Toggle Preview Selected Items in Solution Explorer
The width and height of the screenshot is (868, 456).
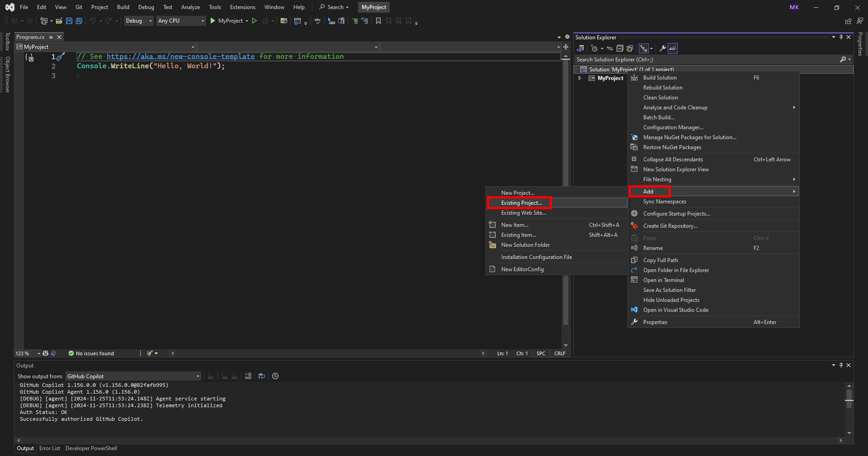click(x=673, y=48)
